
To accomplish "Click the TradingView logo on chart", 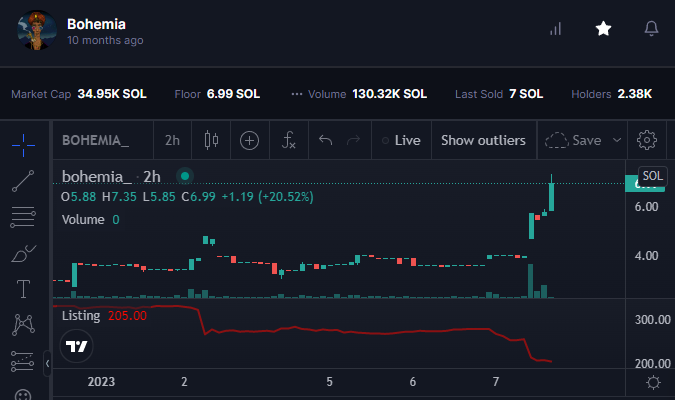I will pos(77,346).
